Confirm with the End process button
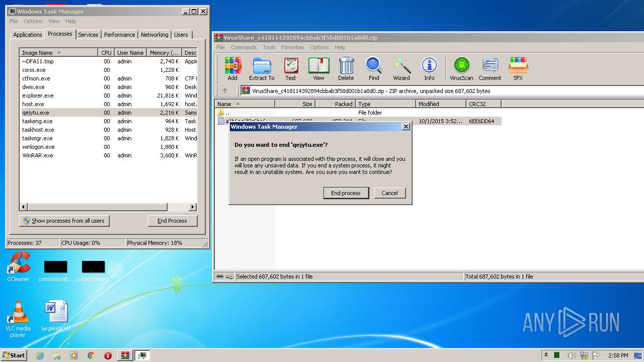Viewport: 644px width, 362px height. coord(346,193)
